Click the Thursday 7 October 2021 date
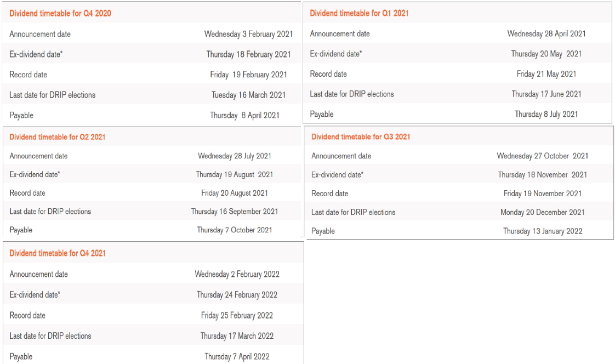This screenshot has width=615, height=364. click(235, 230)
